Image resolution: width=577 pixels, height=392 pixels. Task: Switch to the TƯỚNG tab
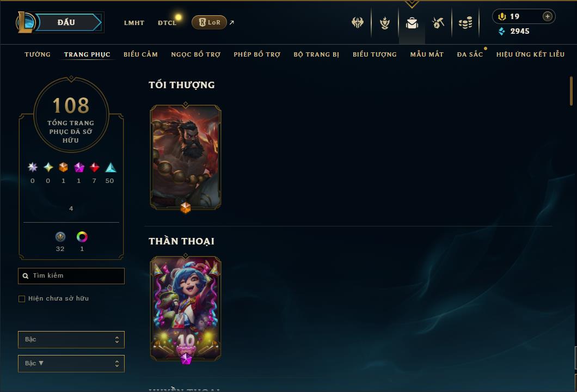click(38, 54)
